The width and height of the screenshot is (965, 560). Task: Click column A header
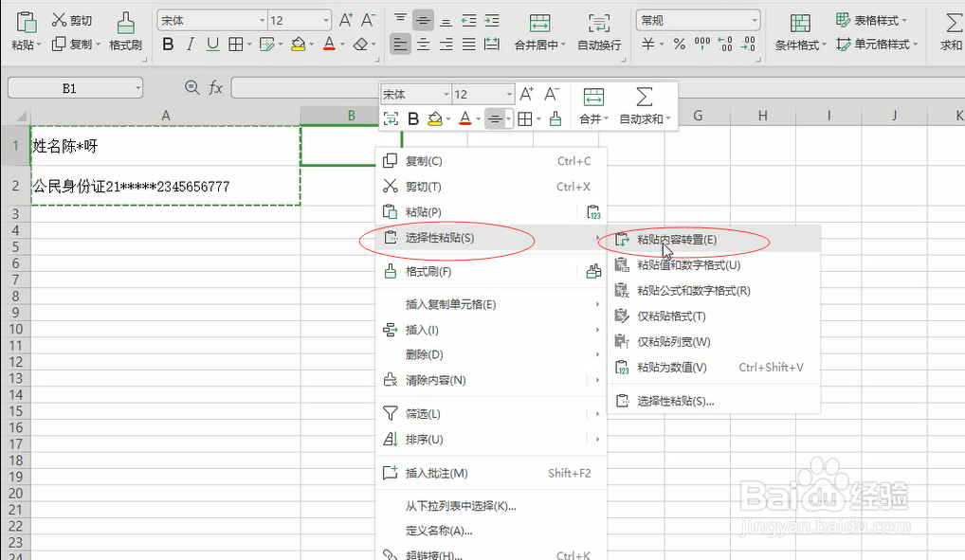pos(166,115)
